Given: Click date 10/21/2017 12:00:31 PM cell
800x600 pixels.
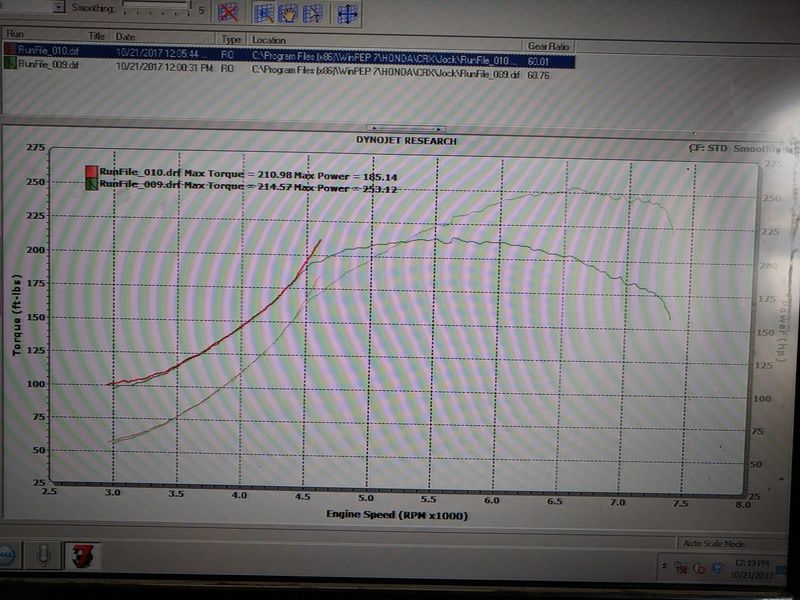Looking at the screenshot, I should (164, 66).
